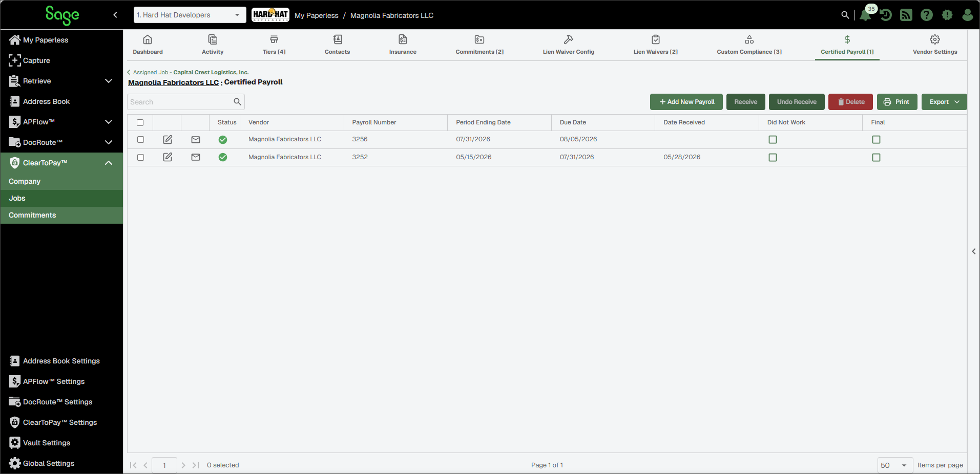Open the RSS feed icon
The image size is (980, 474).
[x=906, y=15]
